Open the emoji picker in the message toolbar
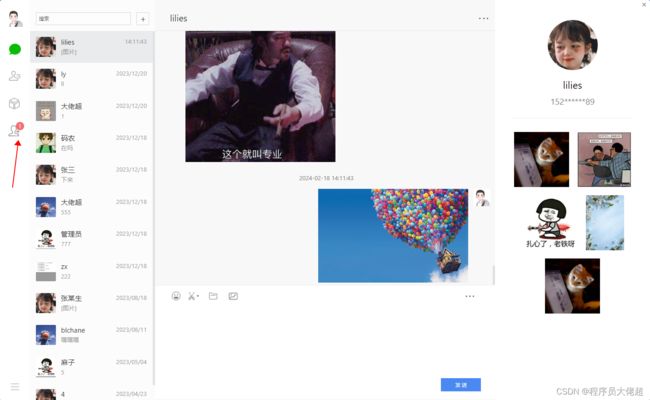This screenshot has height=400, width=650. point(176,296)
